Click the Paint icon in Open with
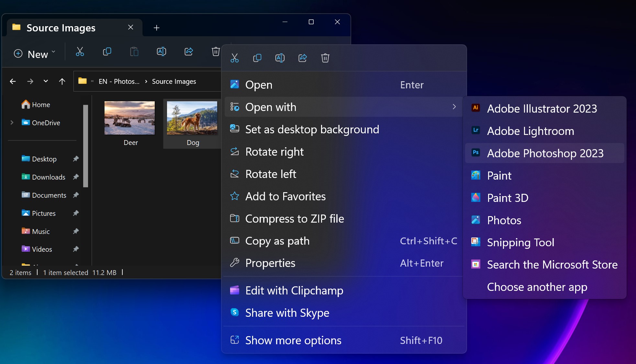The image size is (636, 364). pos(476,175)
